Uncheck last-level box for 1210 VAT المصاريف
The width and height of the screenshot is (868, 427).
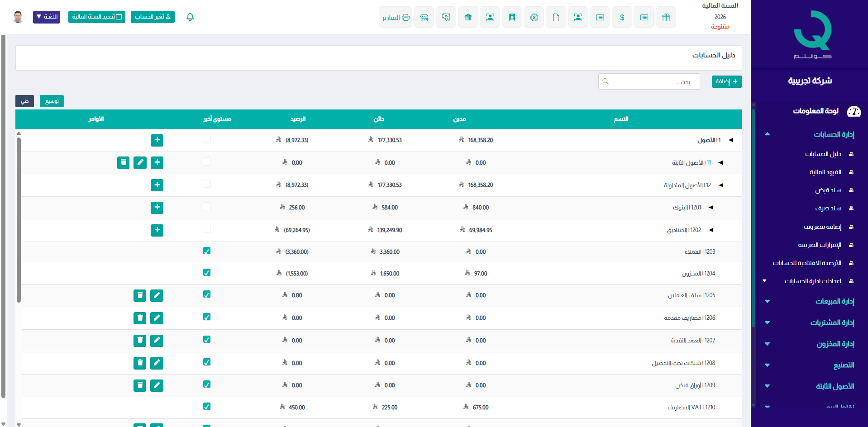coord(207,406)
